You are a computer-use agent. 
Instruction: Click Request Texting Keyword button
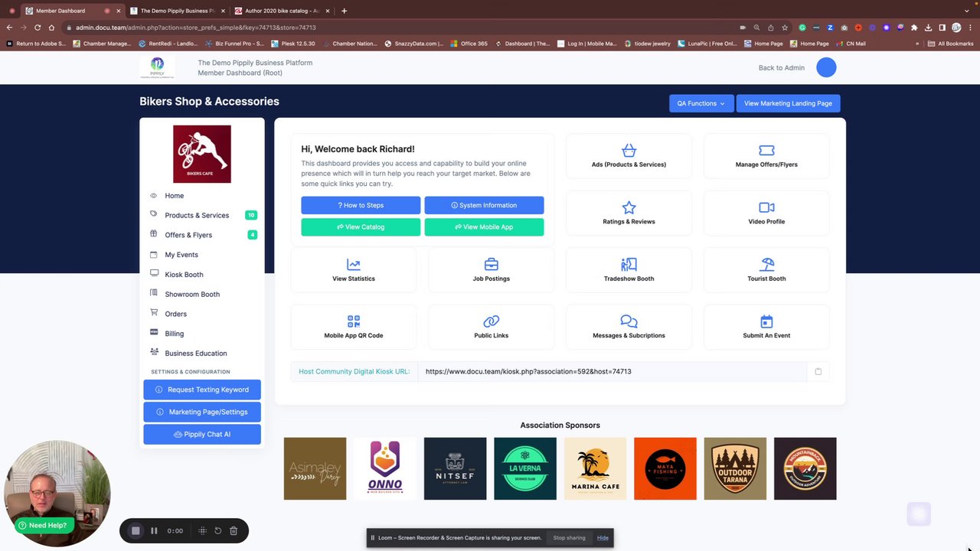(202, 390)
